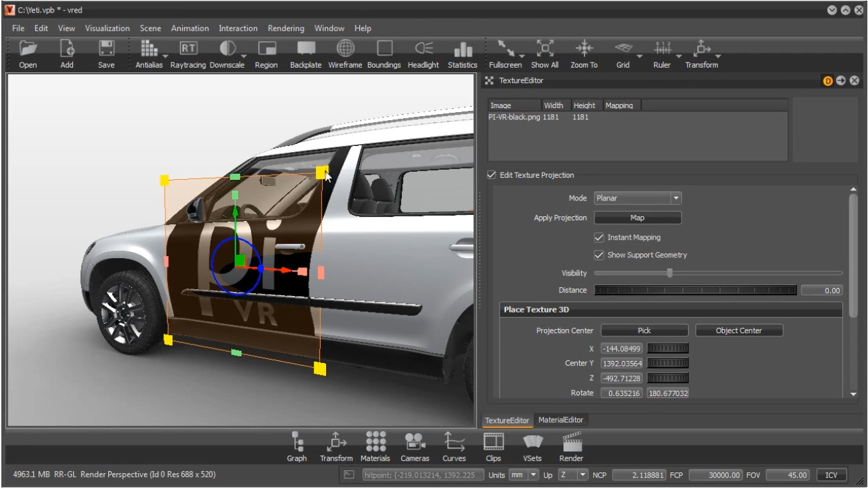868x489 pixels.
Task: Uncheck Edit Texture Projection checkbox
Action: coord(491,175)
